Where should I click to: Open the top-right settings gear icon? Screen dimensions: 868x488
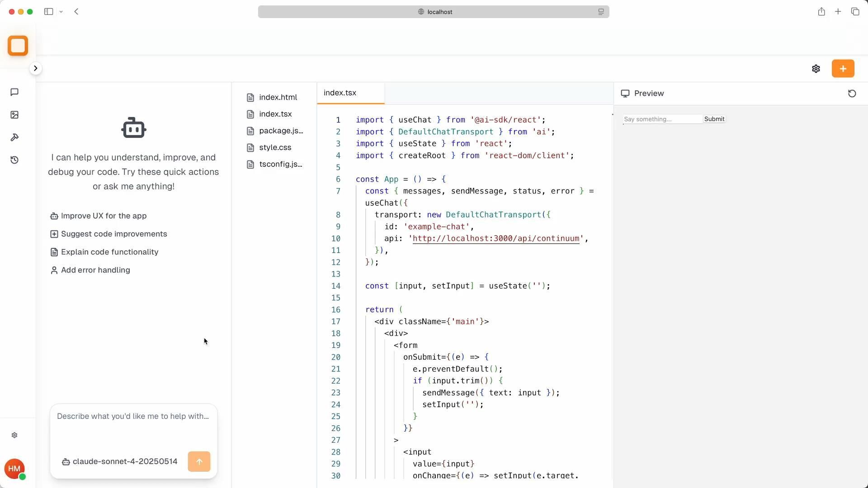tap(816, 69)
